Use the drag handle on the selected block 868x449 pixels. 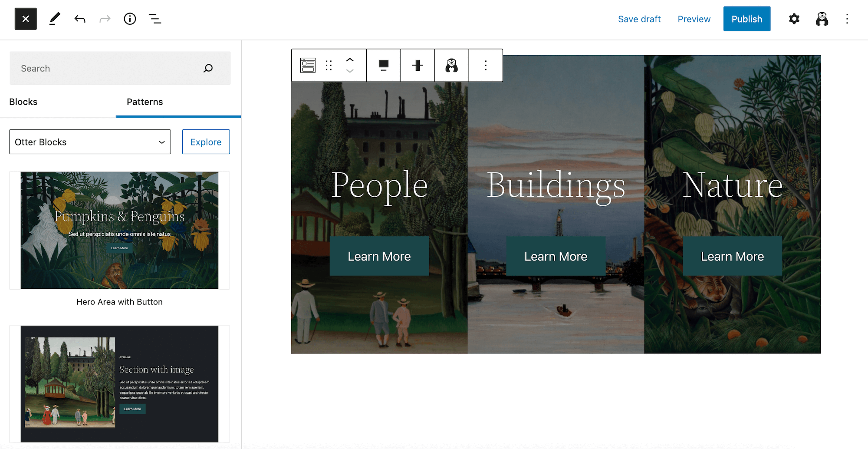click(329, 65)
